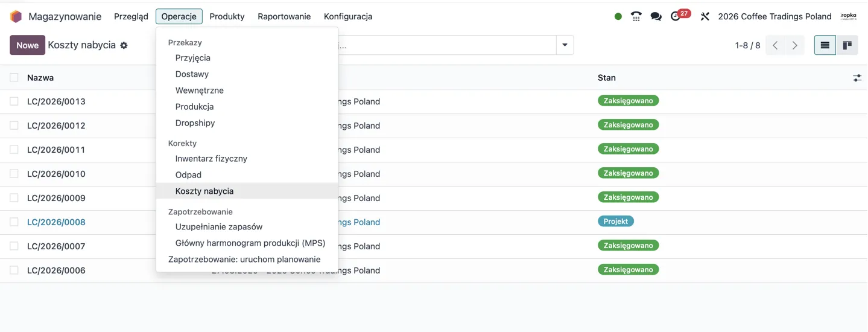
Task: Open record LC/2026/0013
Action: 56,101
